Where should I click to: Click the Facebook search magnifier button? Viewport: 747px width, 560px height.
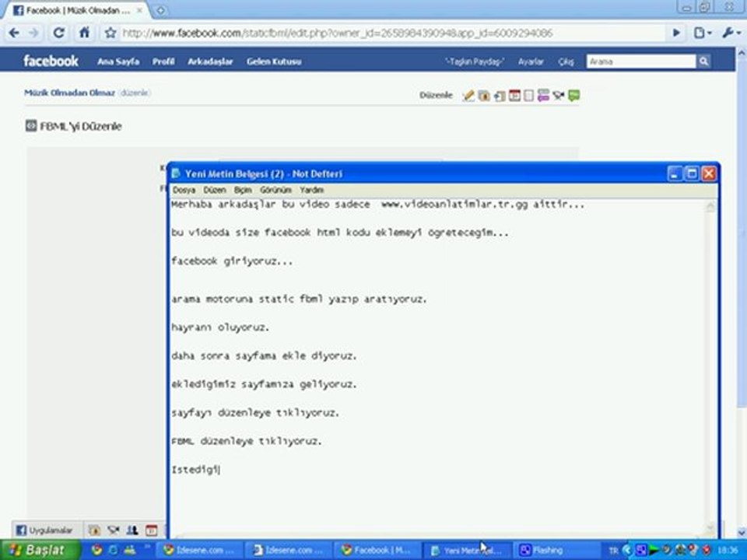pyautogui.click(x=703, y=61)
